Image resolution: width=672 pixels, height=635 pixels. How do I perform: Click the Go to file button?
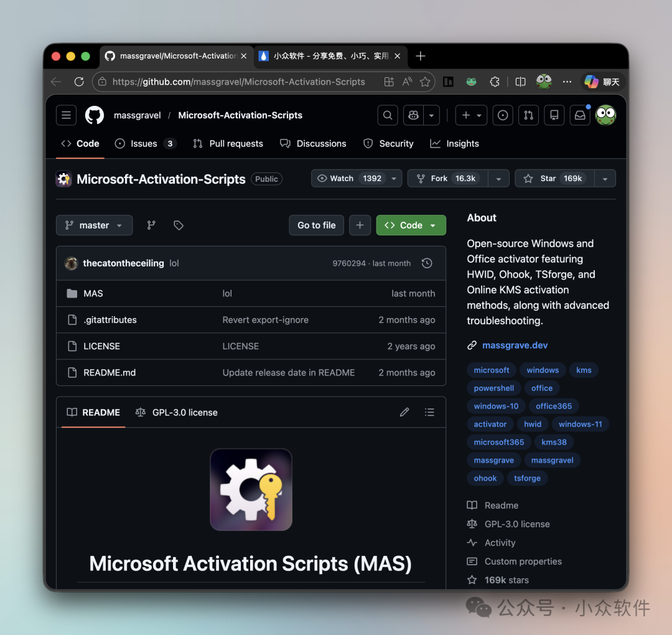point(316,225)
